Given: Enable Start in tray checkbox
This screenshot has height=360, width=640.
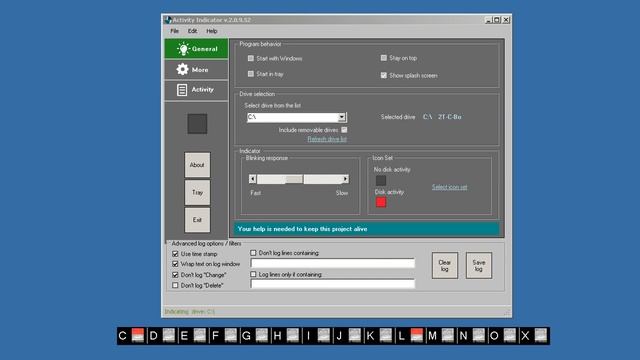Looking at the screenshot, I should point(251,74).
